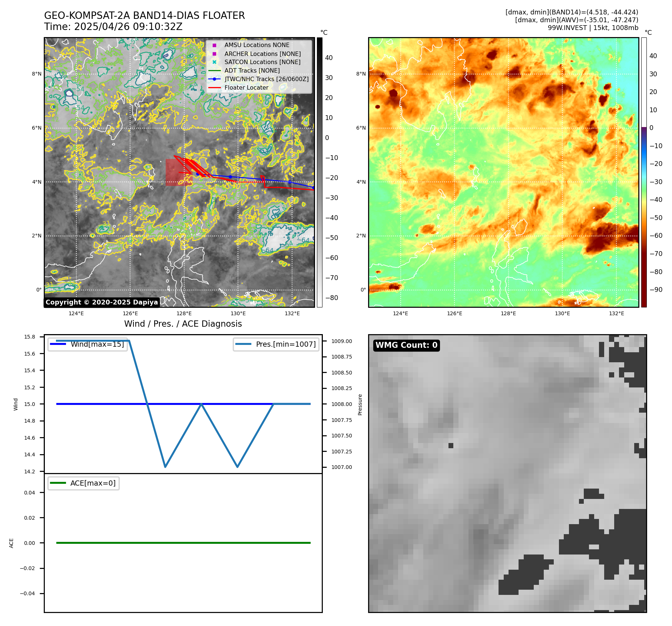Click the 15.6 wind axis tick
Screen dimensions: 672x626
click(x=30, y=354)
